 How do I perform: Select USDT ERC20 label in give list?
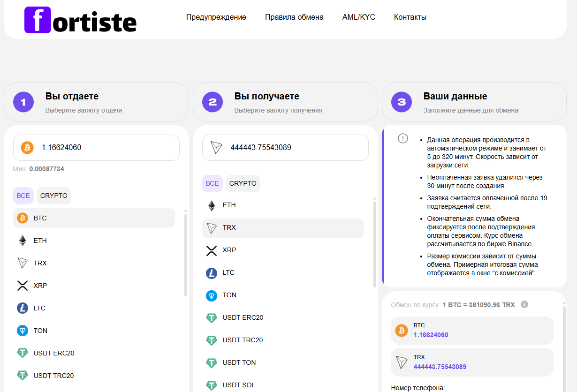54,353
